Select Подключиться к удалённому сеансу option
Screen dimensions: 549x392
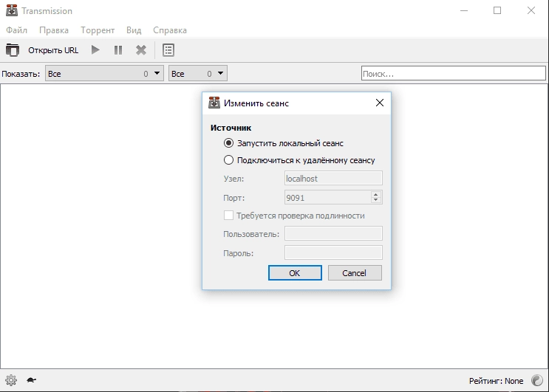click(228, 160)
